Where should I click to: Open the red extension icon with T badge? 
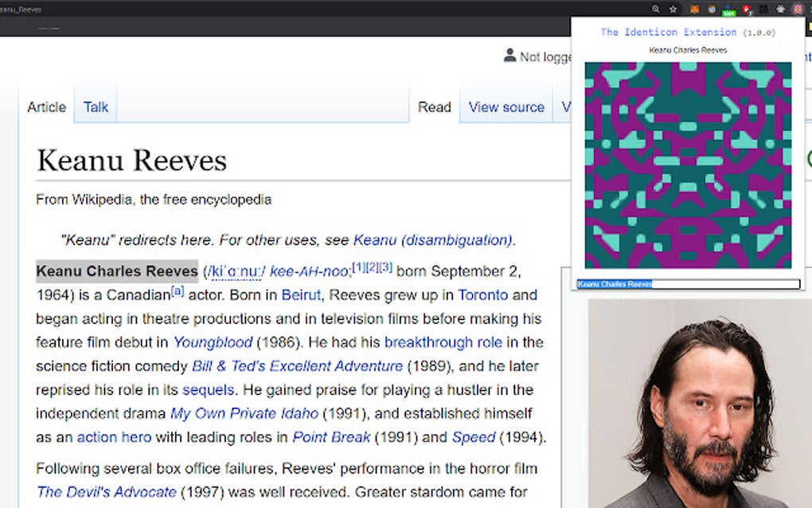747,10
